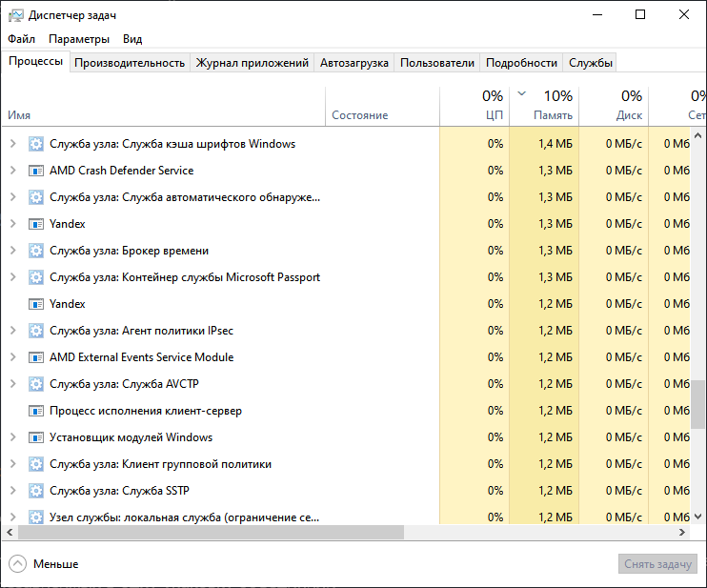Click the Task Manager app icon in title bar
The height and width of the screenshot is (588, 707).
pos(16,16)
